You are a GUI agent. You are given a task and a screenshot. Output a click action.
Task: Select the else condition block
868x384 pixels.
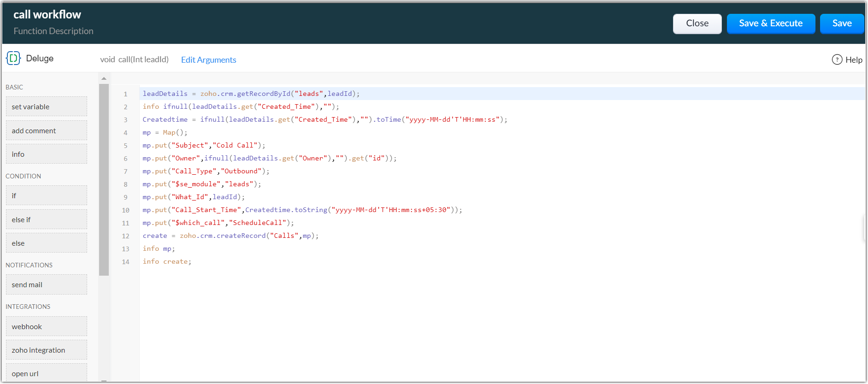47,243
